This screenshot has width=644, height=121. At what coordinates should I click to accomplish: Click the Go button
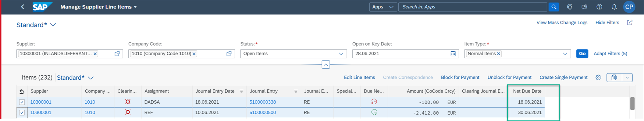pos(582,54)
